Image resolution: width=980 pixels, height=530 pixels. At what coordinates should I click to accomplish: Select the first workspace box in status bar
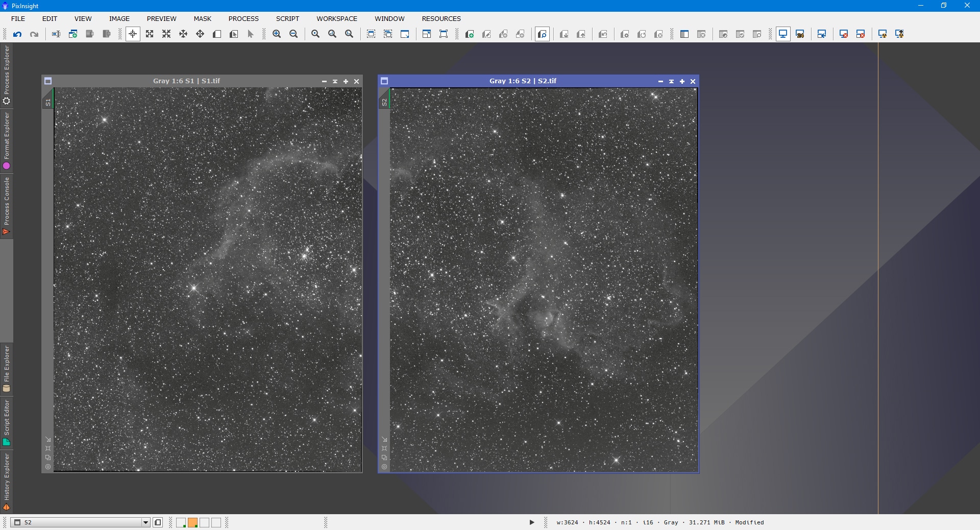(x=181, y=522)
